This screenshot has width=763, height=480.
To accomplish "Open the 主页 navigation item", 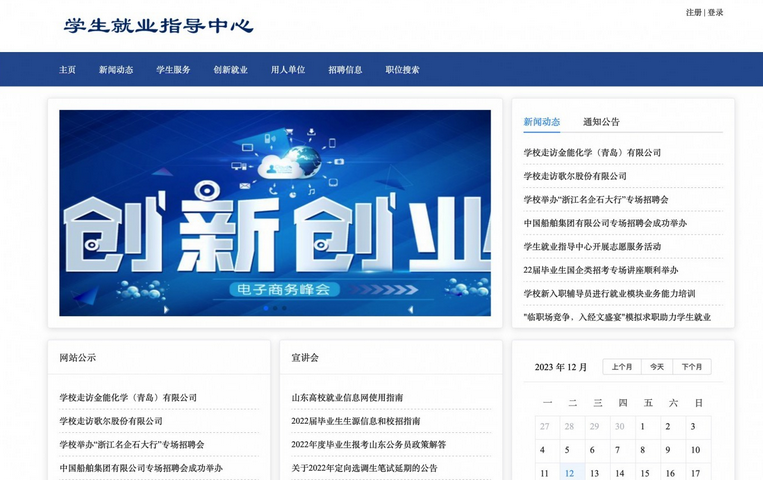I will [x=67, y=70].
